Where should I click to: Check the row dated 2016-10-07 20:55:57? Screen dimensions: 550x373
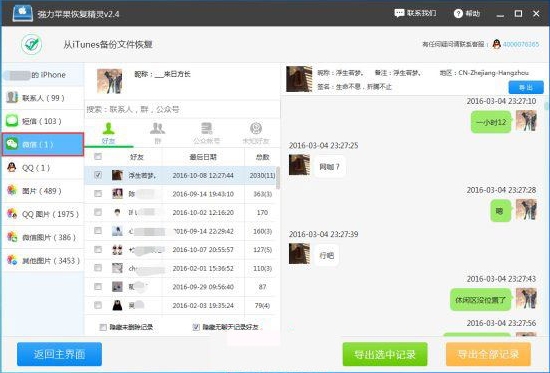(x=98, y=249)
